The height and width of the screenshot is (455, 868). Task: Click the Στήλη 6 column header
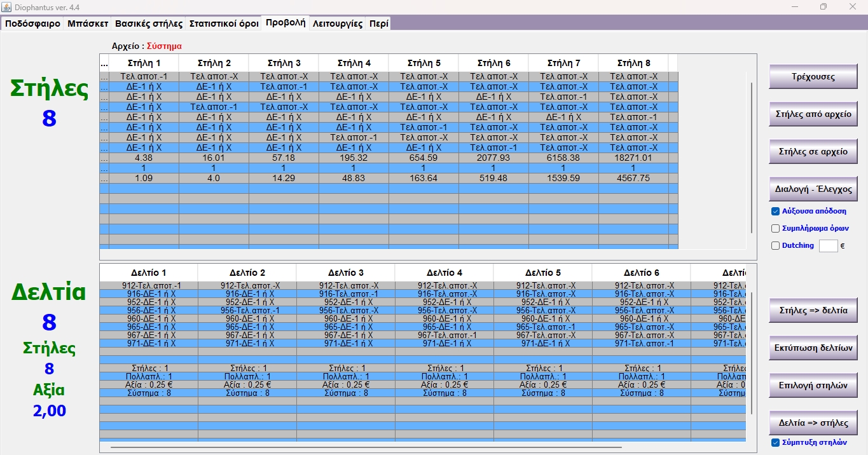click(493, 63)
